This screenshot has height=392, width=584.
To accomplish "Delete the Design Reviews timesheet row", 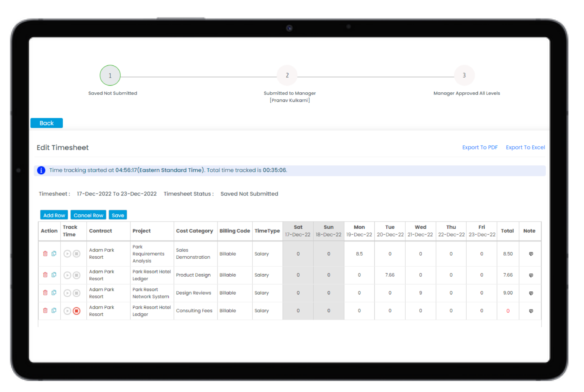I will point(45,293).
